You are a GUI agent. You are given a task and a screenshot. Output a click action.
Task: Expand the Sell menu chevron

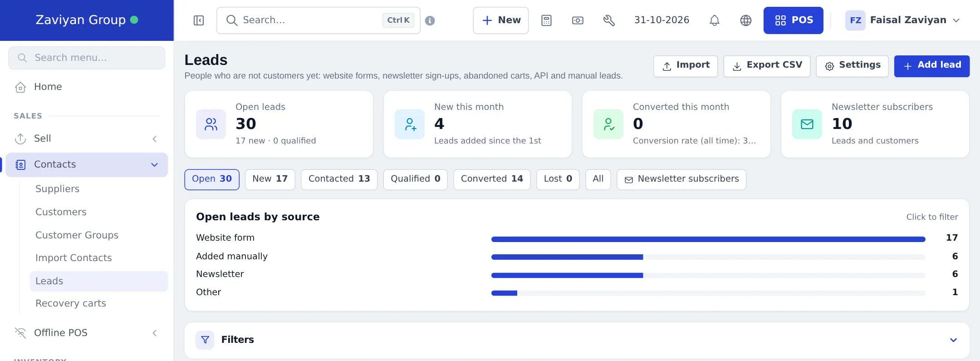155,139
